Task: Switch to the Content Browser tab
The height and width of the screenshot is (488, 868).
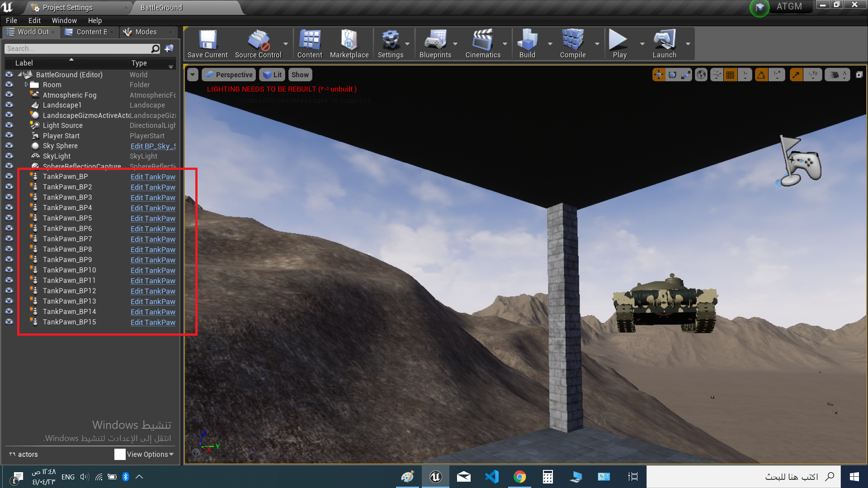Action: click(89, 32)
